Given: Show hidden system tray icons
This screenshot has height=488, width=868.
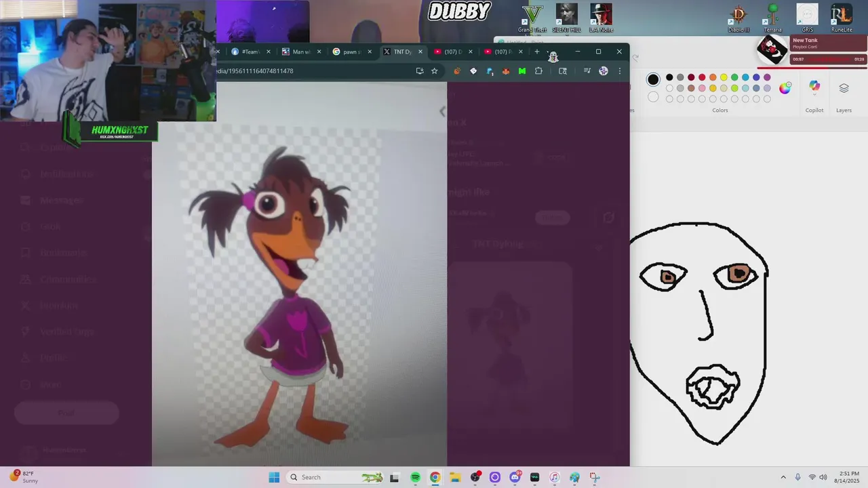Looking at the screenshot, I should pyautogui.click(x=783, y=477).
